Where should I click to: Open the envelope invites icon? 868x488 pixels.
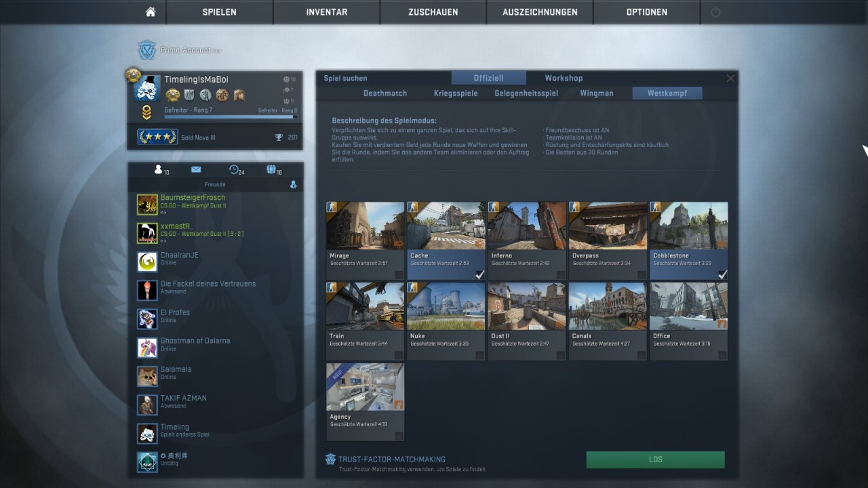click(196, 169)
